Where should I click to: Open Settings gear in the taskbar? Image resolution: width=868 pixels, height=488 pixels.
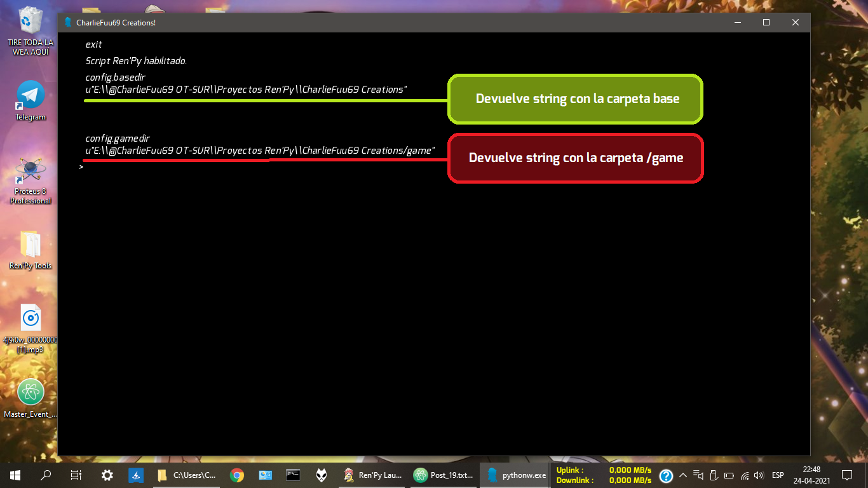click(x=107, y=475)
